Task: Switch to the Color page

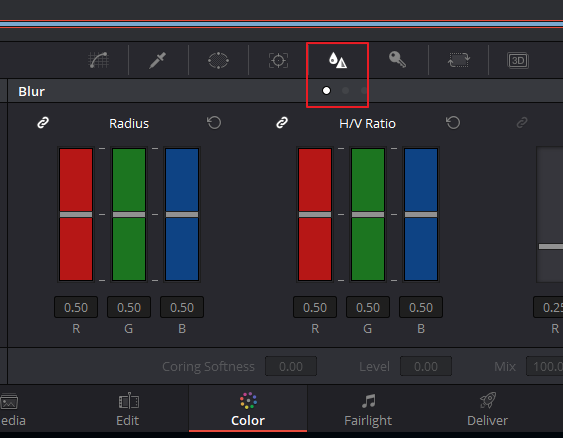Action: [x=248, y=409]
